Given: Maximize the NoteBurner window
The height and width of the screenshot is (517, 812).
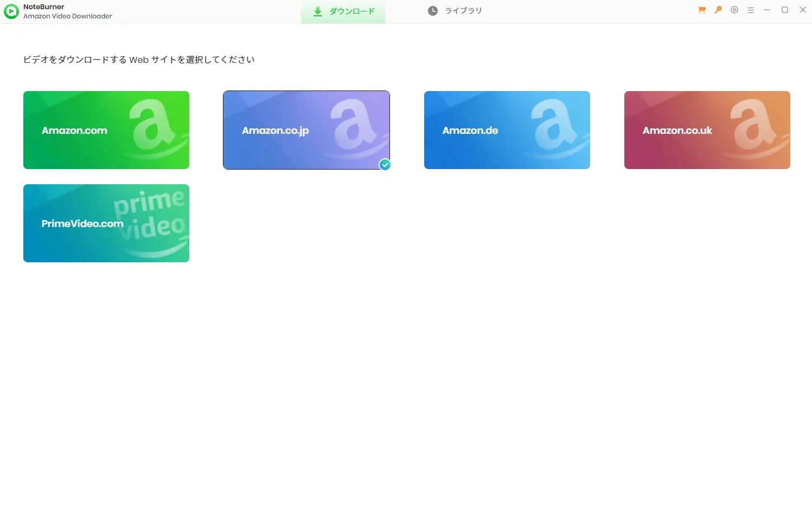Looking at the screenshot, I should (785, 10).
